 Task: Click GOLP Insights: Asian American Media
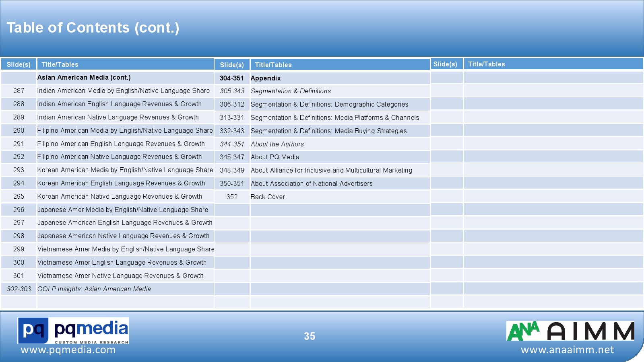[94, 289]
